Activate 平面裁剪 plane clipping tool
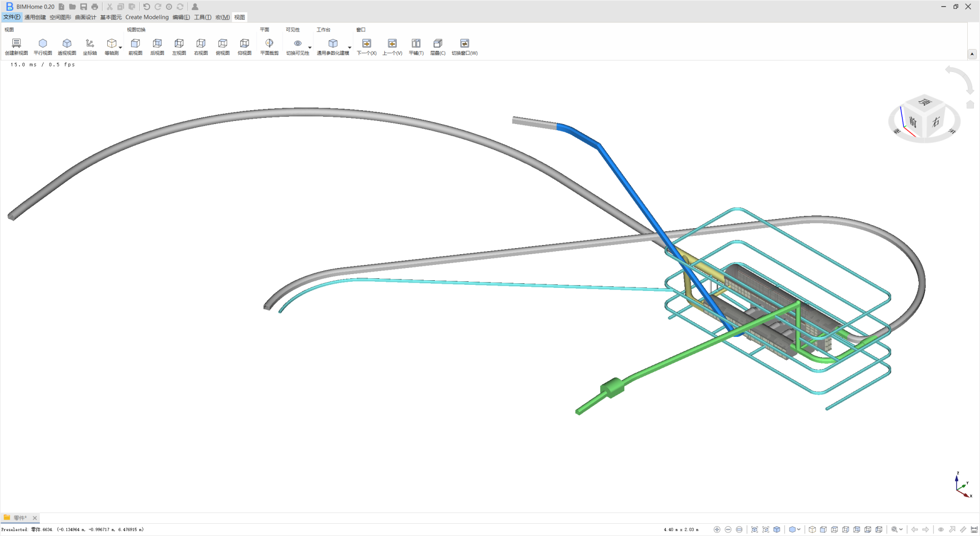Screen dimensions: 980x536 [x=269, y=44]
